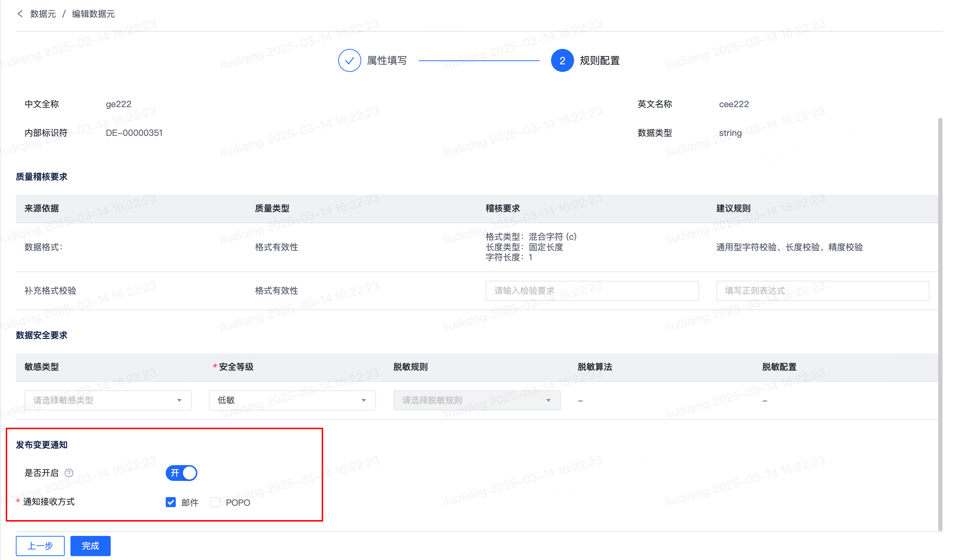The width and height of the screenshot is (954, 560).
Task: Click the vertical scrollbar on the right
Action: 940,324
